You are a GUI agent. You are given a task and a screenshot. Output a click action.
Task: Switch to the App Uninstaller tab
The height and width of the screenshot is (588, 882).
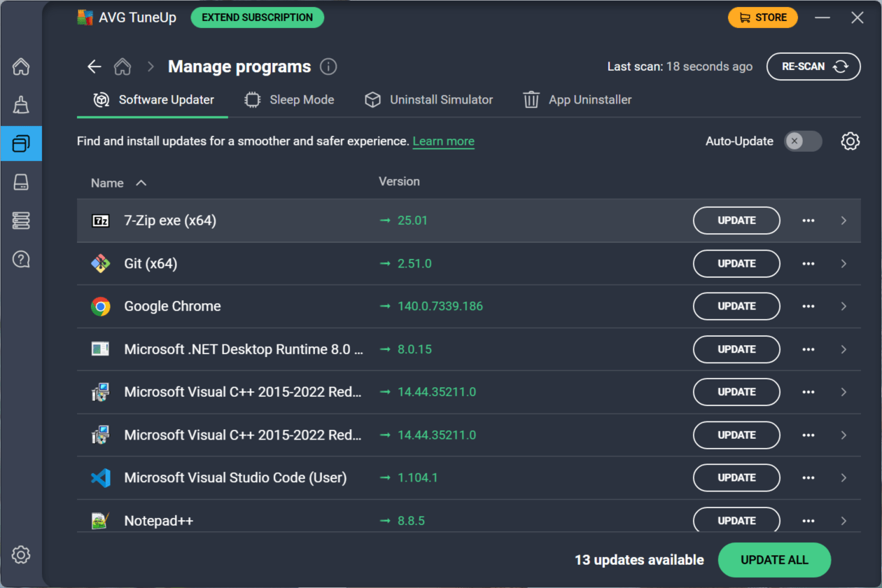click(x=577, y=100)
